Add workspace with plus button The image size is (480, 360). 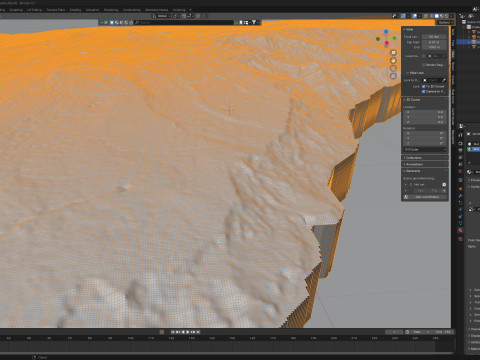click(x=190, y=10)
